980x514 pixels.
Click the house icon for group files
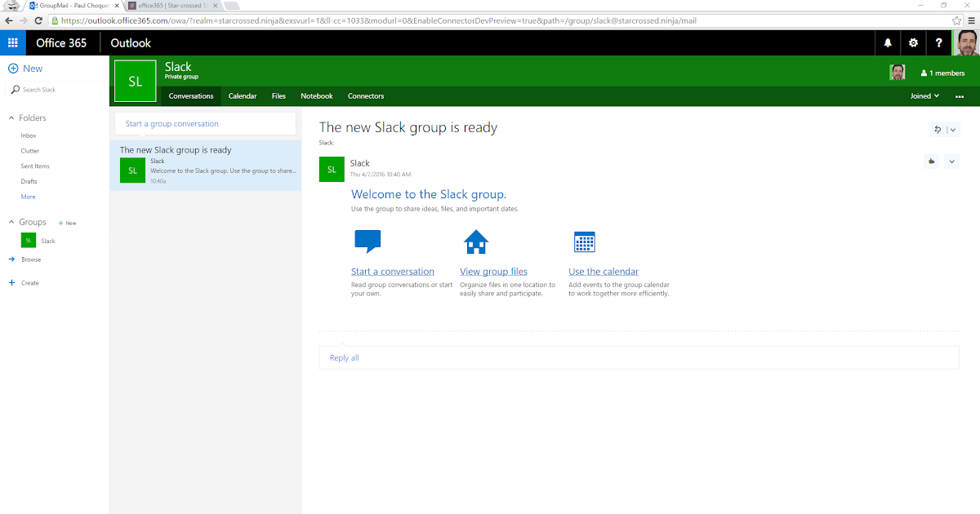pos(476,242)
